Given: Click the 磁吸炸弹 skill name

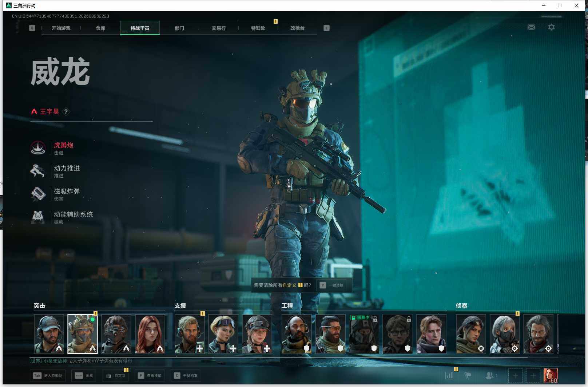Looking at the screenshot, I should pyautogui.click(x=67, y=191).
